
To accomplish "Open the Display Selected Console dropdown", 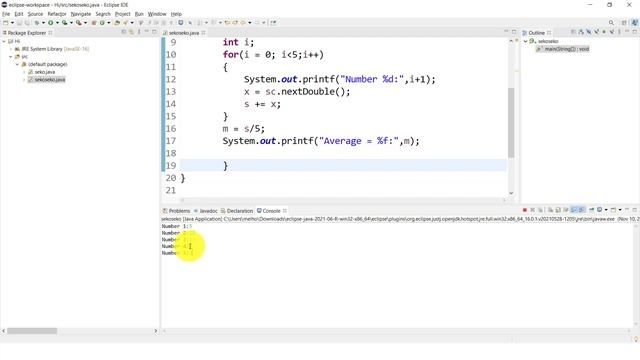I will point(606,210).
